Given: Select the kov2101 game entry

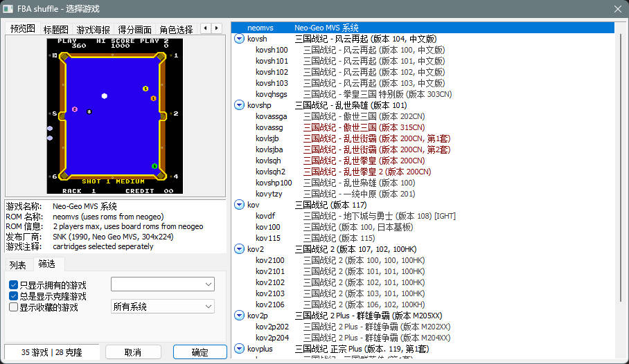Looking at the screenshot, I should pos(423,271).
